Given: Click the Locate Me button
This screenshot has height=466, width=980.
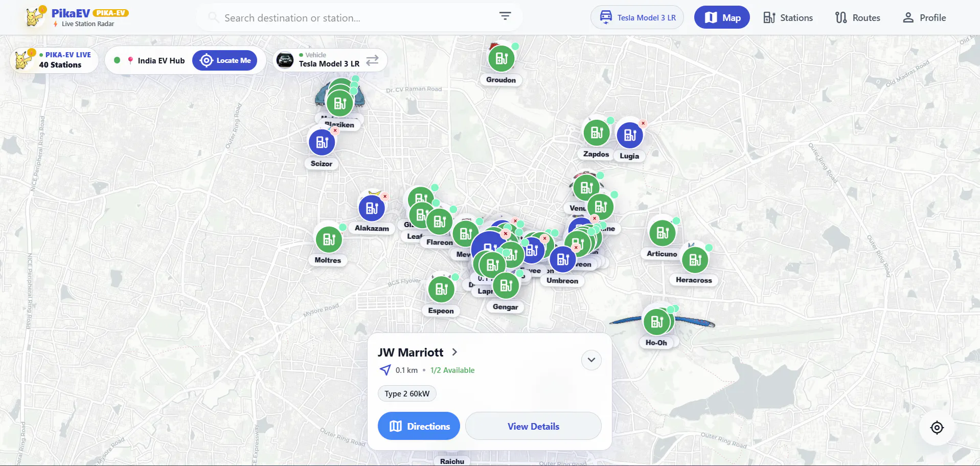Looking at the screenshot, I should click(x=225, y=60).
